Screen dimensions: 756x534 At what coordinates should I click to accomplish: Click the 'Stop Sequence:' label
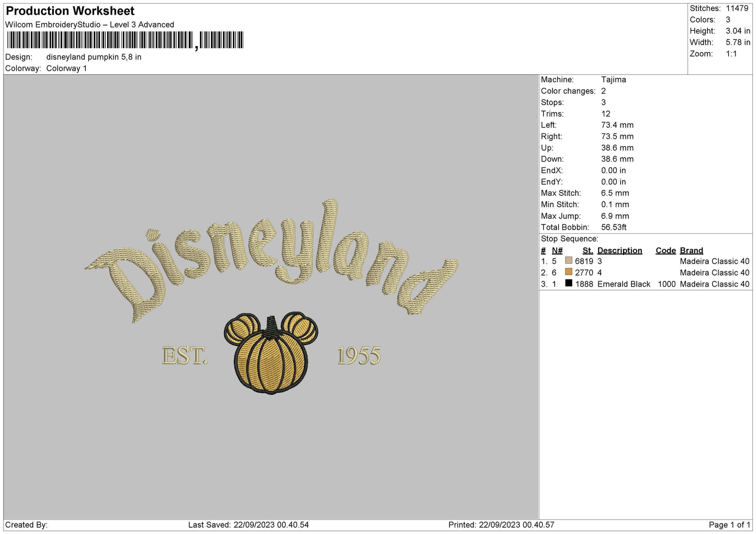point(569,239)
